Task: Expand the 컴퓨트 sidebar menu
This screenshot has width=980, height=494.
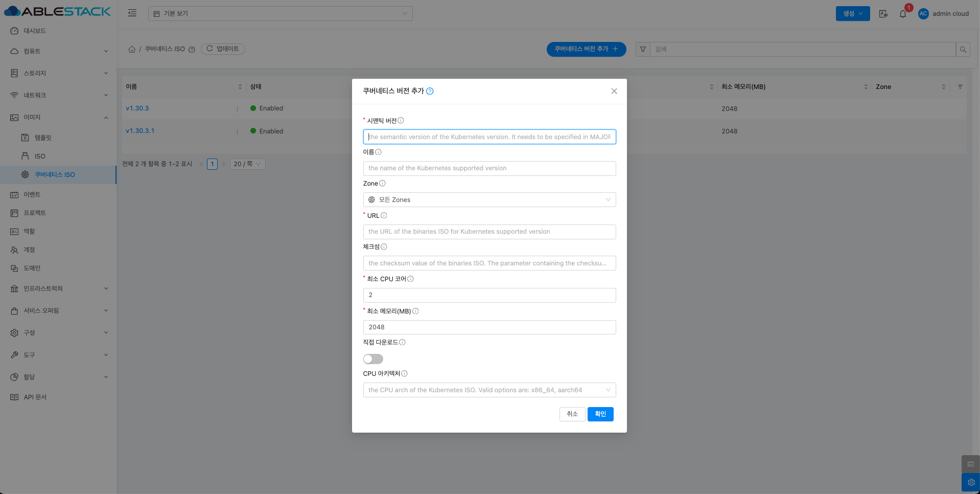Action: [58, 51]
